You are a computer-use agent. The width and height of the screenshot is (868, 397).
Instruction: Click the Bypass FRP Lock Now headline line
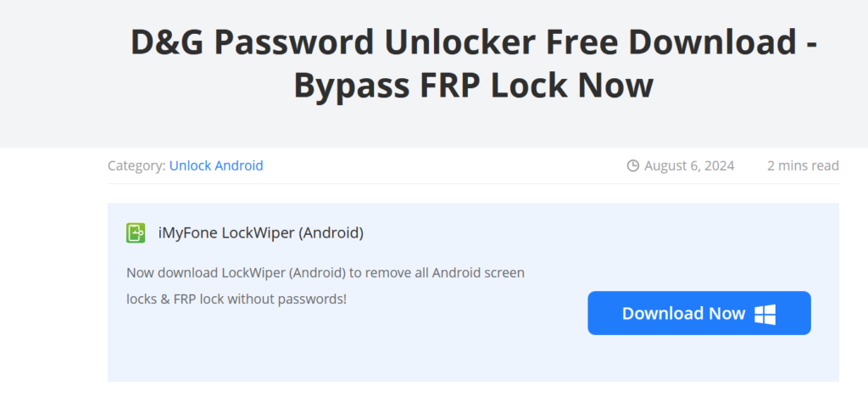point(473,86)
